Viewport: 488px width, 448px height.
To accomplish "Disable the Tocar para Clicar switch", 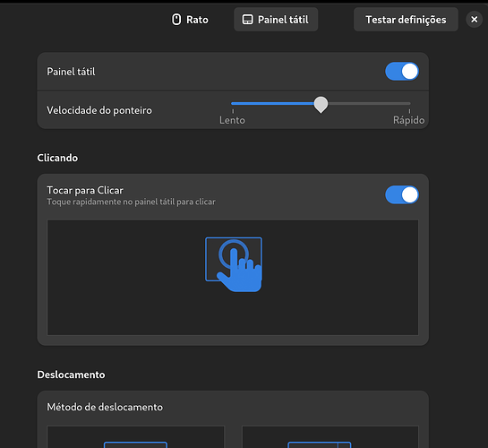I will click(x=402, y=195).
